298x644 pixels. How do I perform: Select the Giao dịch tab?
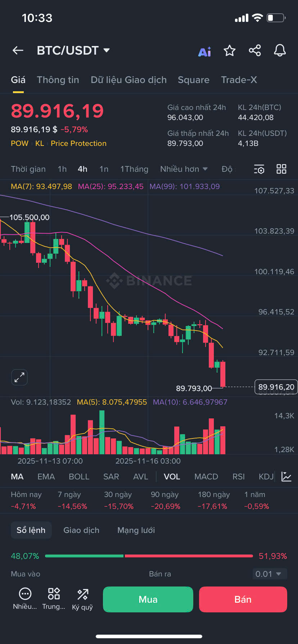(81, 530)
